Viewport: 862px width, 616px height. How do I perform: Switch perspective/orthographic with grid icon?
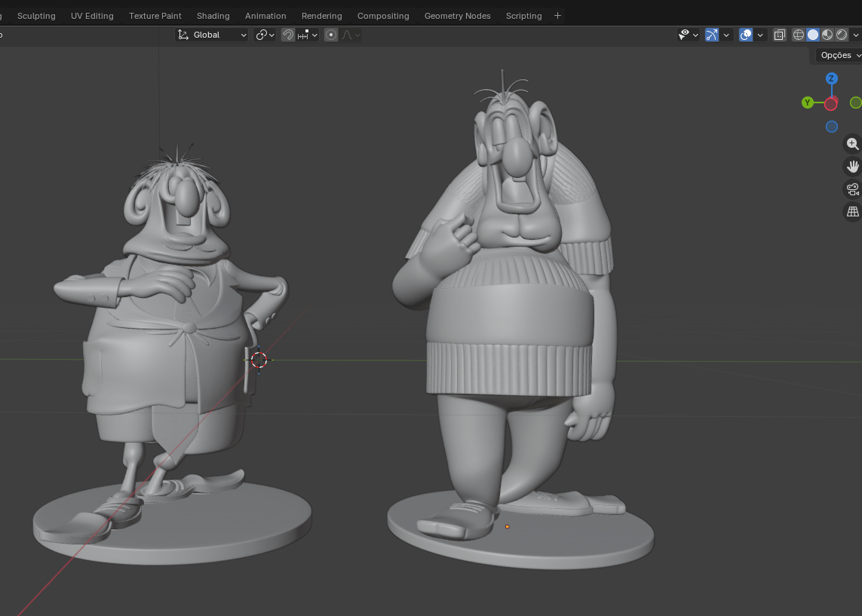[x=852, y=212]
